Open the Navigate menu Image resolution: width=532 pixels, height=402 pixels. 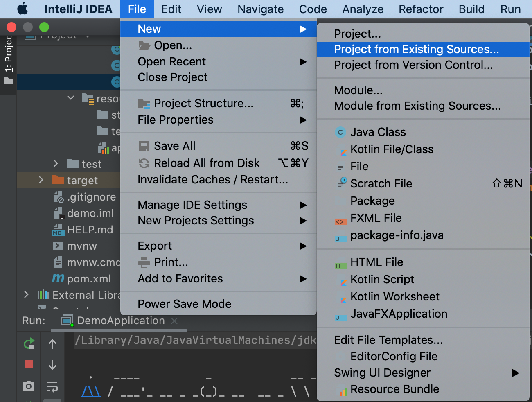tap(261, 9)
